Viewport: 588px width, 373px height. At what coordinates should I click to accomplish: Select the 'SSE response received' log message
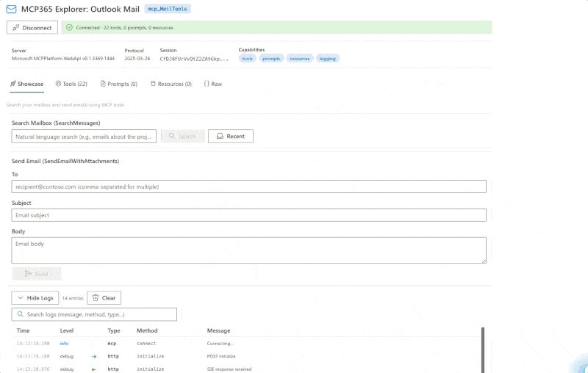pyautogui.click(x=229, y=369)
